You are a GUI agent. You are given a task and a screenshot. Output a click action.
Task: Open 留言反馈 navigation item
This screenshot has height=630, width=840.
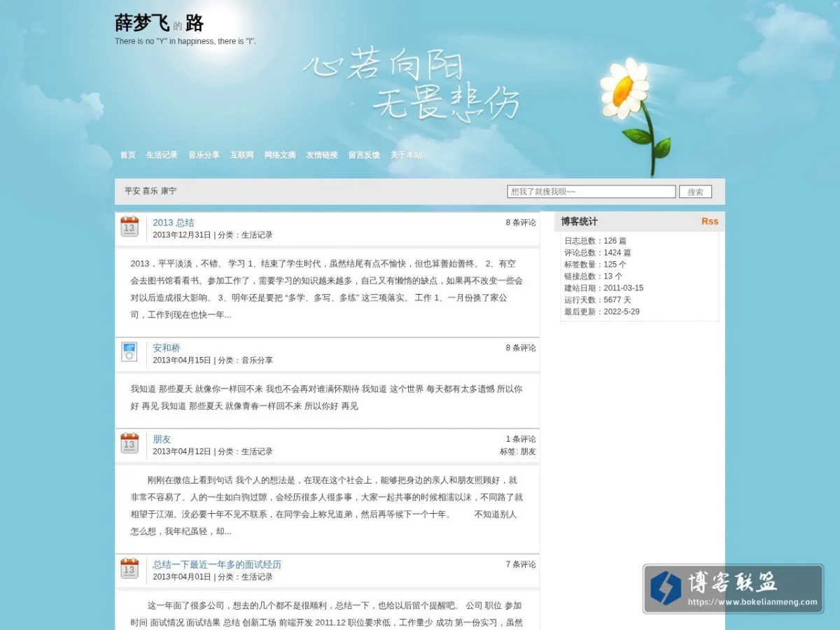click(x=364, y=155)
